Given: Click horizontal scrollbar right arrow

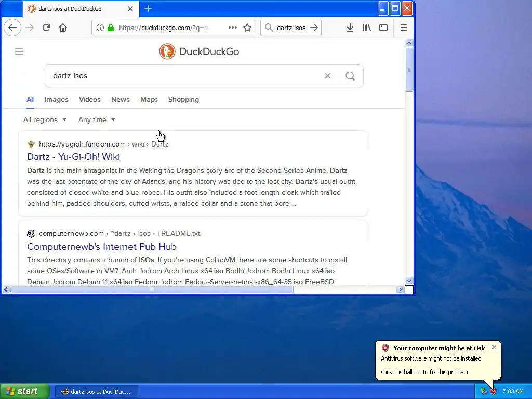Looking at the screenshot, I should coord(401,290).
